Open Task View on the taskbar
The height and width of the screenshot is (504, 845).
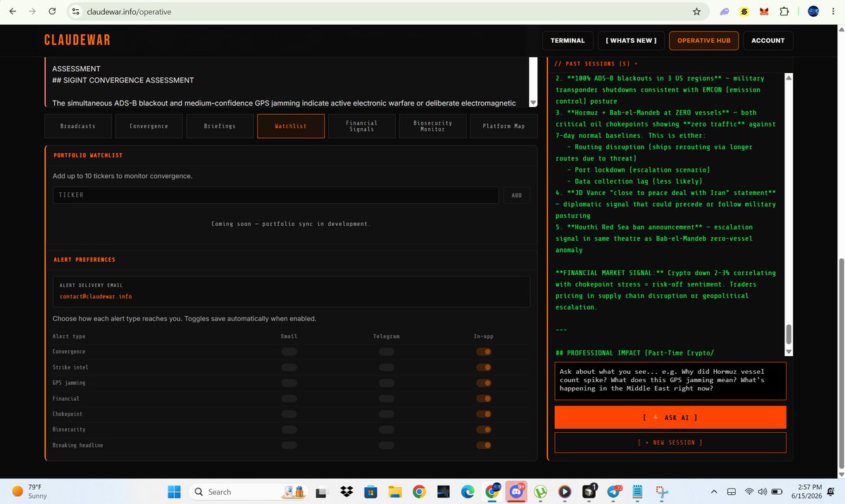(x=322, y=491)
